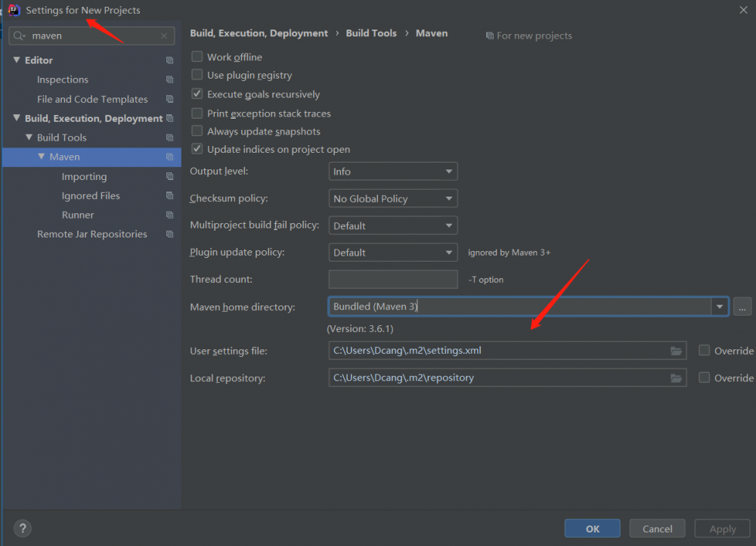The height and width of the screenshot is (546, 756).
Task: Enable the Work offline checkbox
Action: [197, 57]
